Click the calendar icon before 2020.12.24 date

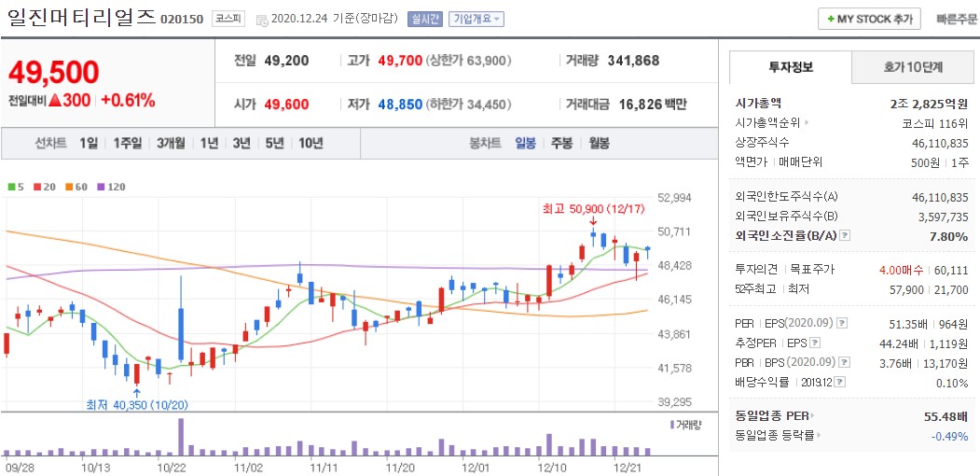click(x=262, y=20)
